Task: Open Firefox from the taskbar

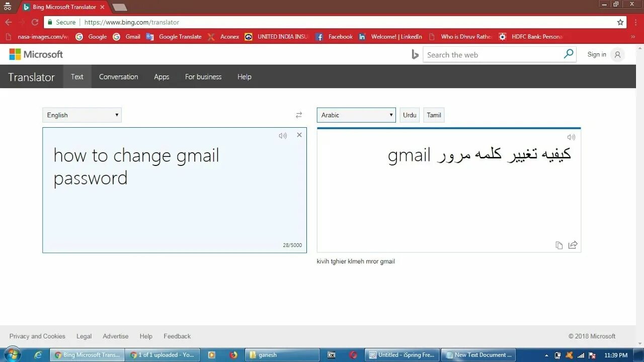Action: pyautogui.click(x=233, y=355)
